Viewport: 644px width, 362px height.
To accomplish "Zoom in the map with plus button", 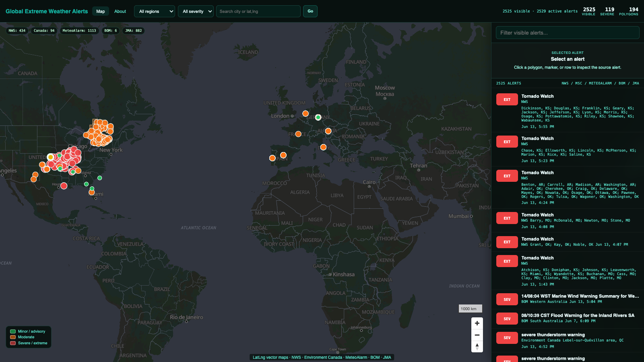I will click(x=477, y=323).
